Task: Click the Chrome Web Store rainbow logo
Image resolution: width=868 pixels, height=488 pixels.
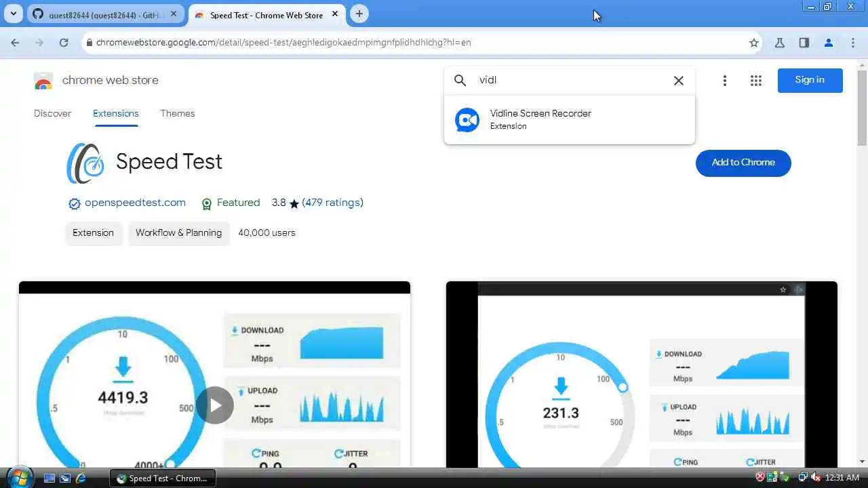Action: point(43,81)
